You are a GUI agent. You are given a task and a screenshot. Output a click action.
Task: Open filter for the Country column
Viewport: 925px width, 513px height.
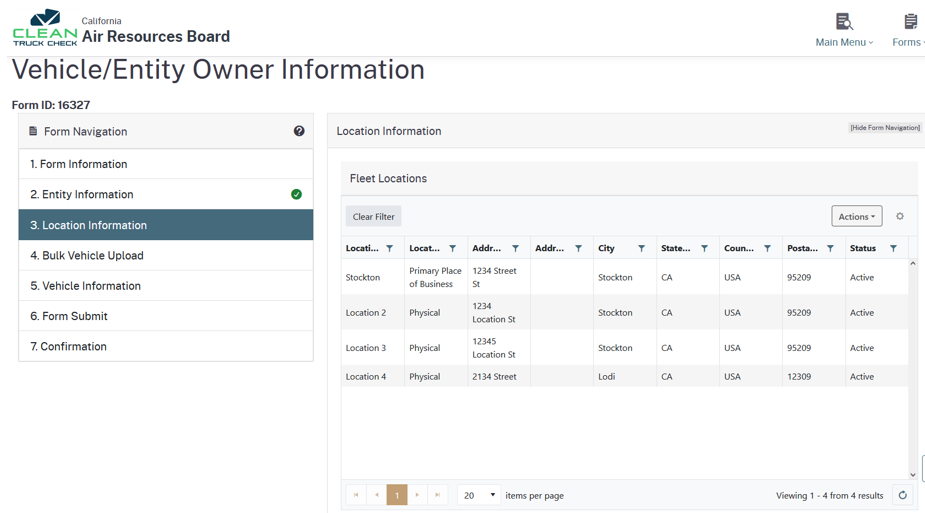click(x=767, y=249)
